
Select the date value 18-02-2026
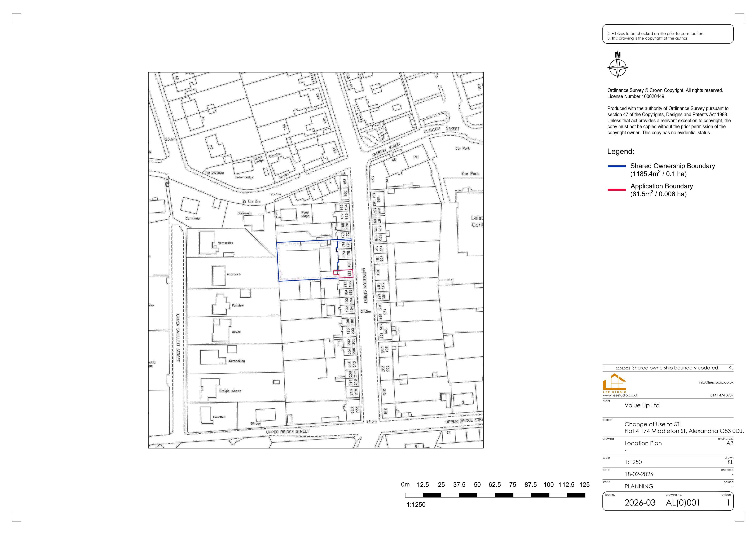(639, 474)
